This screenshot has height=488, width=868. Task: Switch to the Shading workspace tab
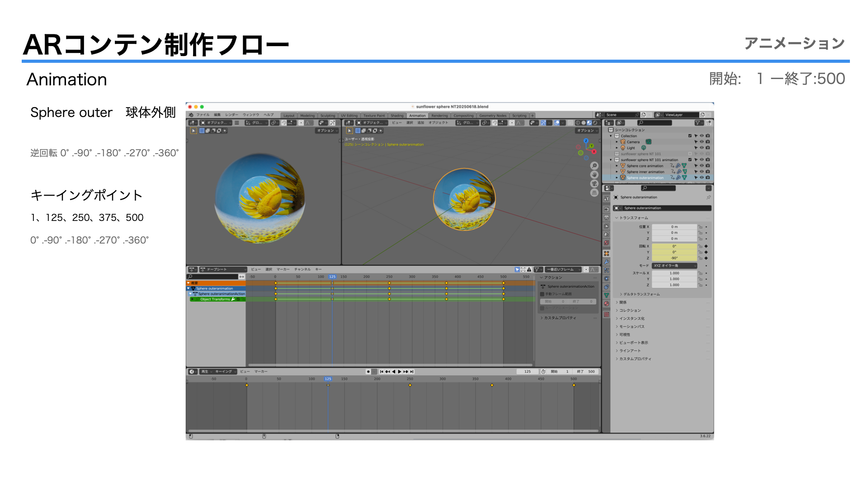(x=397, y=116)
